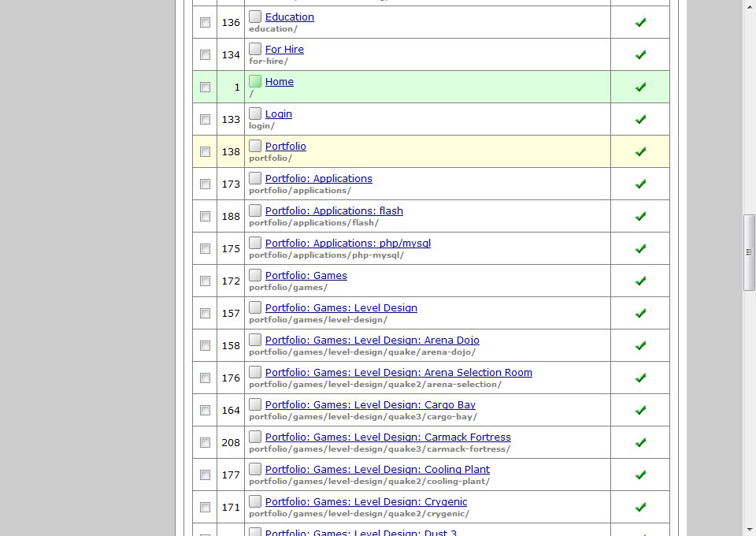Open the Portfolio: Applications: php/mysql link
Screen dimensions: 756x536
347,243
